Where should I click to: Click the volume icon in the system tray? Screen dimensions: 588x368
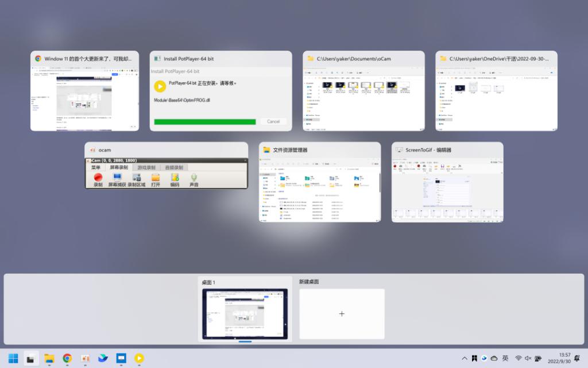point(528,358)
